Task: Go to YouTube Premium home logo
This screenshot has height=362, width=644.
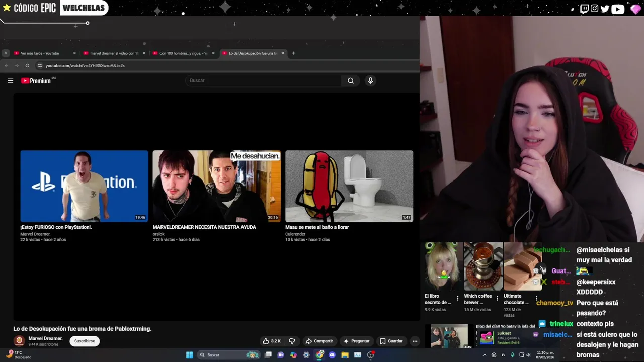Action: [38, 80]
